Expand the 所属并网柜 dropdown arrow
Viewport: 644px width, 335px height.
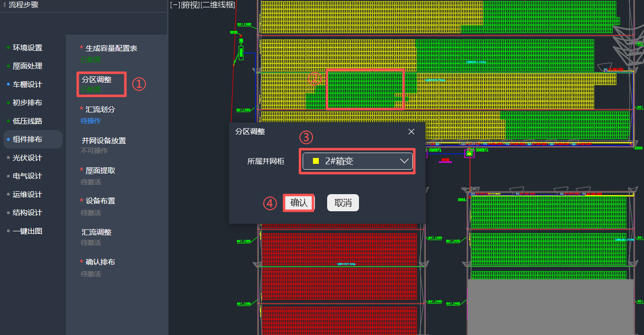point(405,161)
